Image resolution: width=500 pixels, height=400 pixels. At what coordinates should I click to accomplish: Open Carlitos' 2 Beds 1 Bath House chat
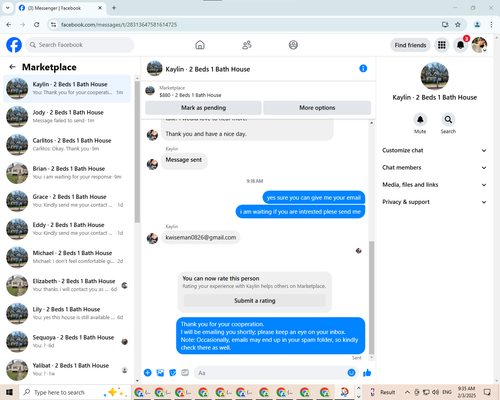coord(67,144)
